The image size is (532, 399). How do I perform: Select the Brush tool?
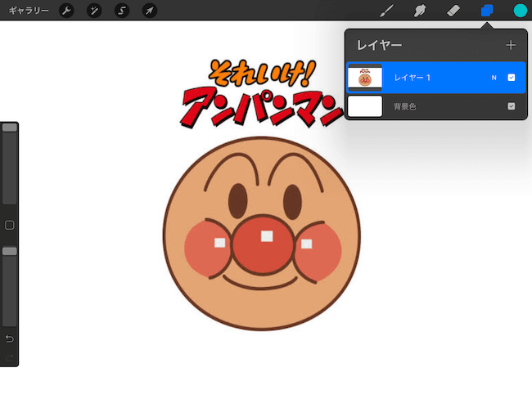tap(387, 11)
